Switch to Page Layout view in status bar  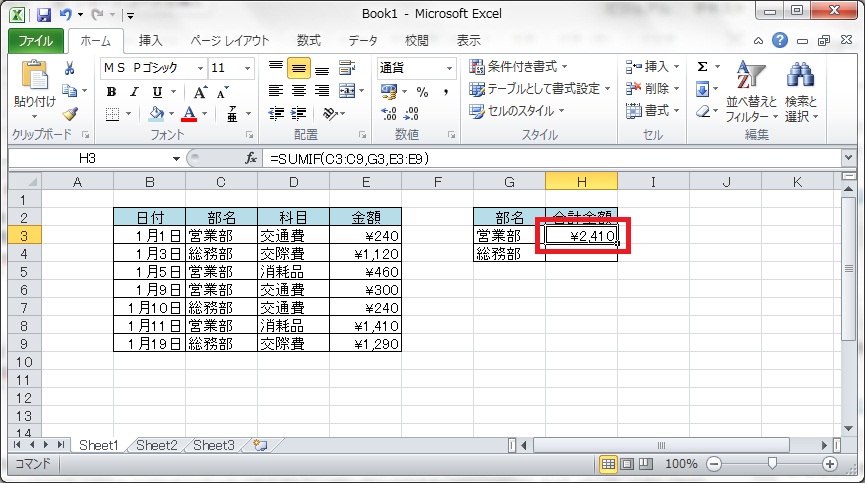pyautogui.click(x=627, y=464)
